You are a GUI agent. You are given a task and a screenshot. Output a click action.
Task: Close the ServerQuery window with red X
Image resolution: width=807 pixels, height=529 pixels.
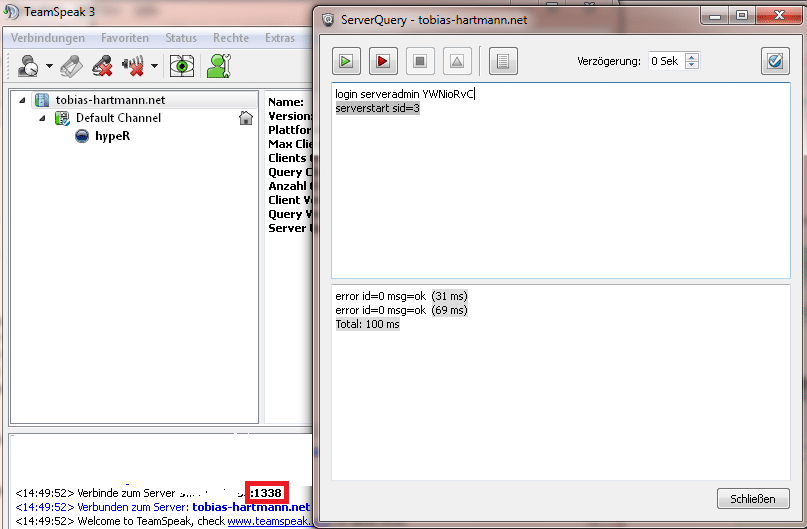(779, 15)
